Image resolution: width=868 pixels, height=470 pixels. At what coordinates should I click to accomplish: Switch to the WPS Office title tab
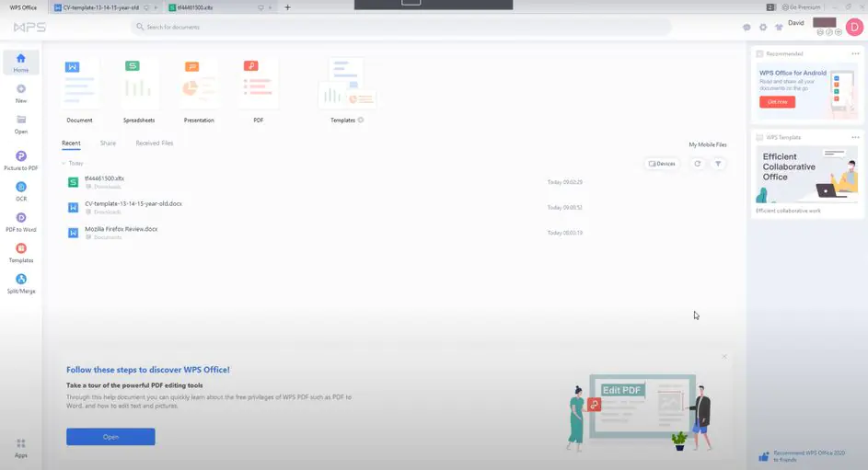23,7
